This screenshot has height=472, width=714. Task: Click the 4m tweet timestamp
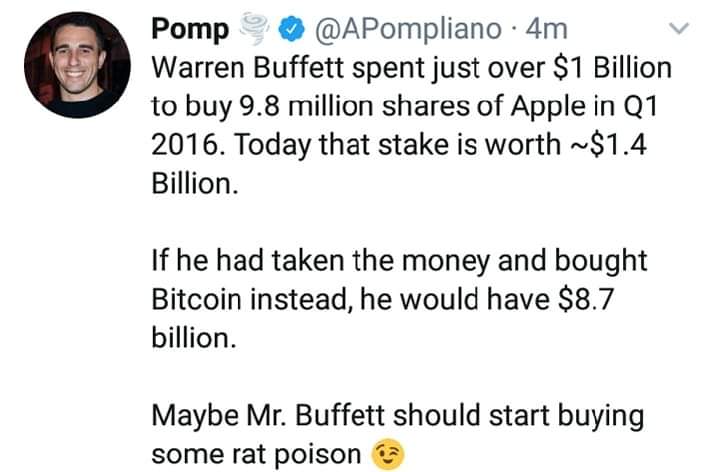545,30
